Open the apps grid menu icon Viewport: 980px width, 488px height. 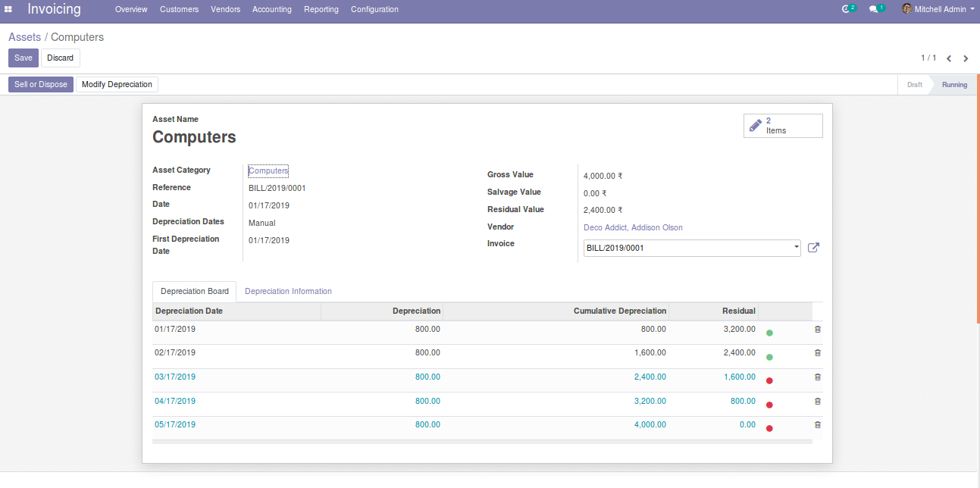click(8, 9)
